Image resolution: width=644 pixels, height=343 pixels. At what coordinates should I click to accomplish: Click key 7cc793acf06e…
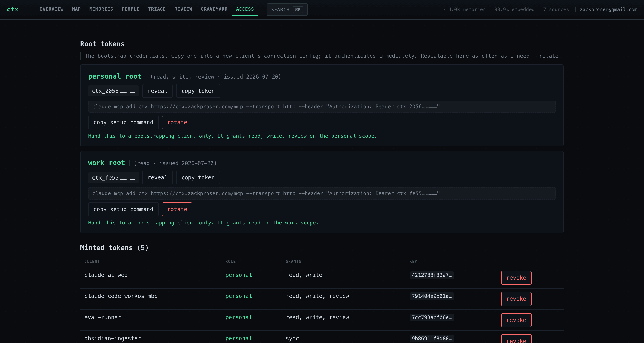pyautogui.click(x=432, y=317)
